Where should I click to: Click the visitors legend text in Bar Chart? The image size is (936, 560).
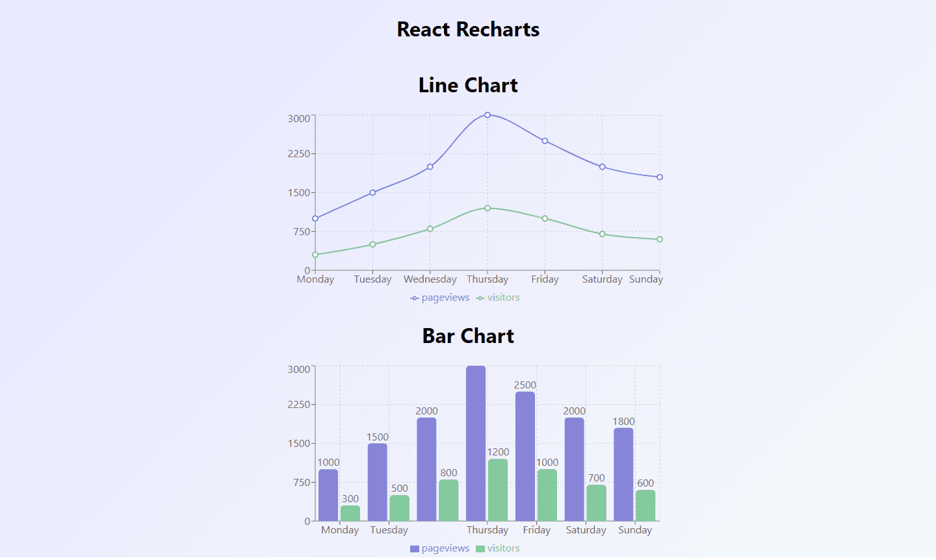504,549
